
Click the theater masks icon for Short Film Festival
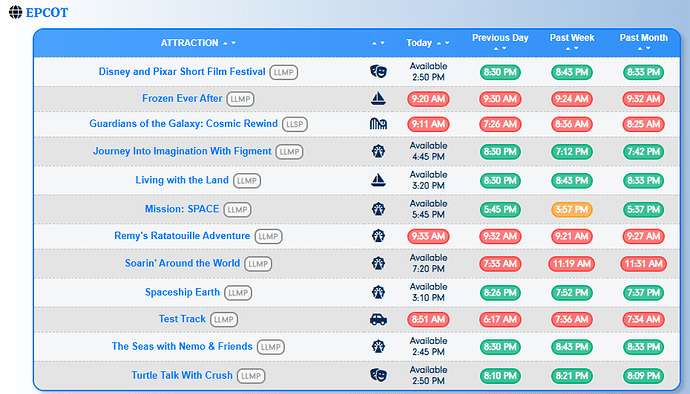pyautogui.click(x=378, y=71)
